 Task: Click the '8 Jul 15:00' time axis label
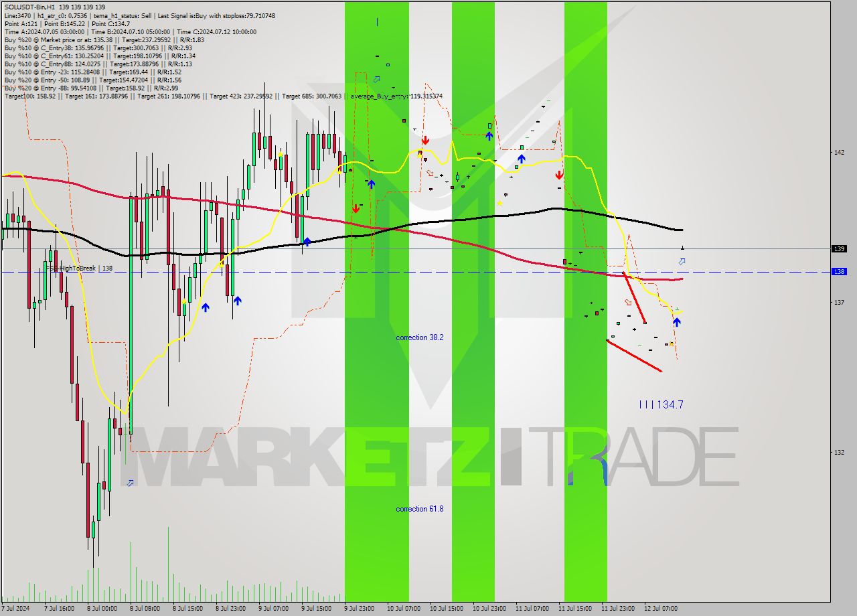click(x=187, y=609)
